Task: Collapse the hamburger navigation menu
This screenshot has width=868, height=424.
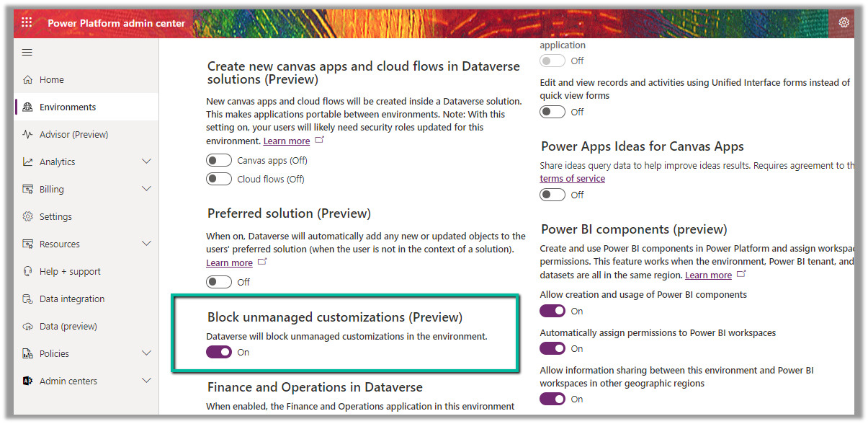Action: (27, 53)
